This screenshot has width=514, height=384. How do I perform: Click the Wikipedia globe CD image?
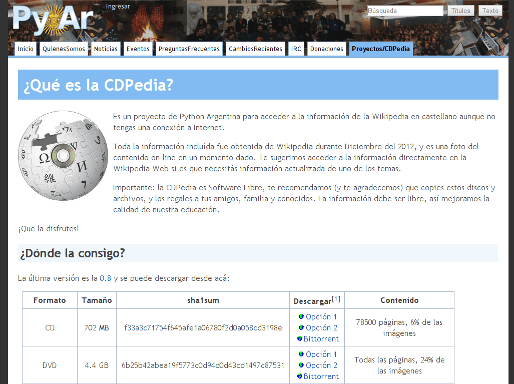63,156
